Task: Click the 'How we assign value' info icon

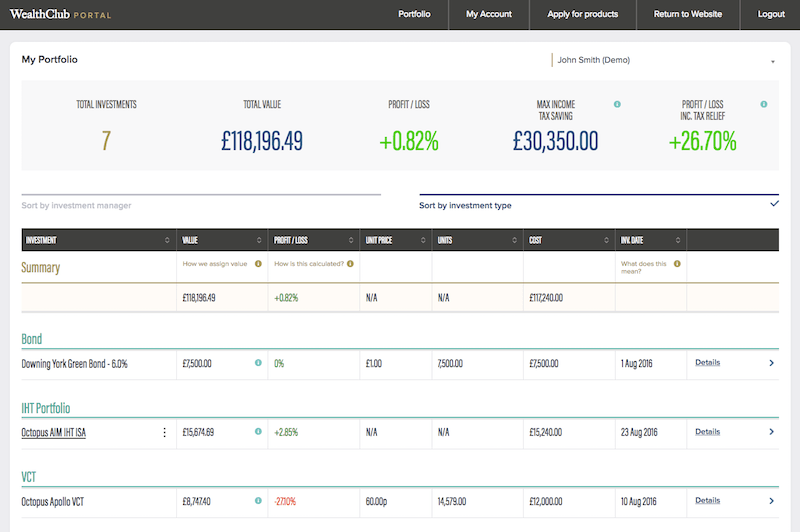Action: point(258,264)
